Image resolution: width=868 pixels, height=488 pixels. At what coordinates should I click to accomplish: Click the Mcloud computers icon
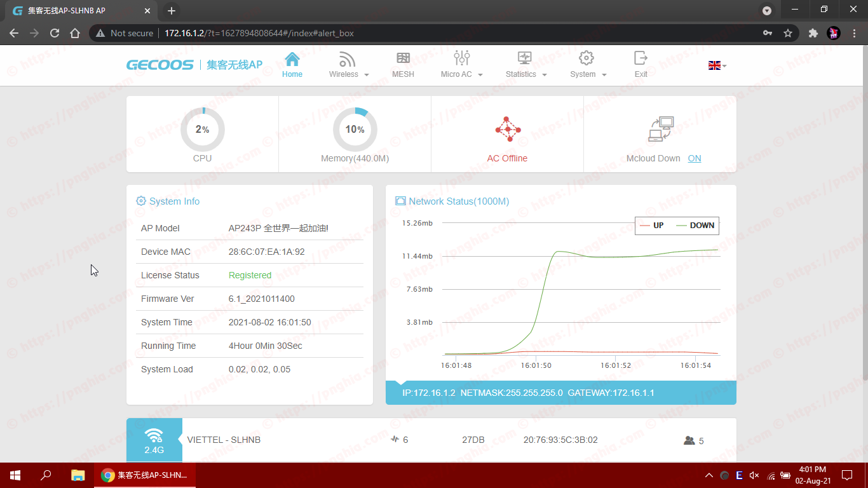tap(661, 129)
